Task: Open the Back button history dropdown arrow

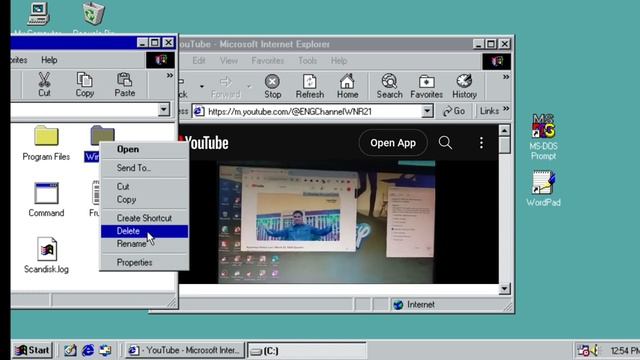Action: coord(202,87)
